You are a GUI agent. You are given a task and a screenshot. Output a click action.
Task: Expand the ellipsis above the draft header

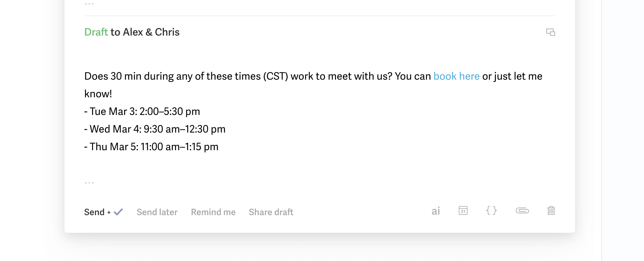(x=89, y=4)
